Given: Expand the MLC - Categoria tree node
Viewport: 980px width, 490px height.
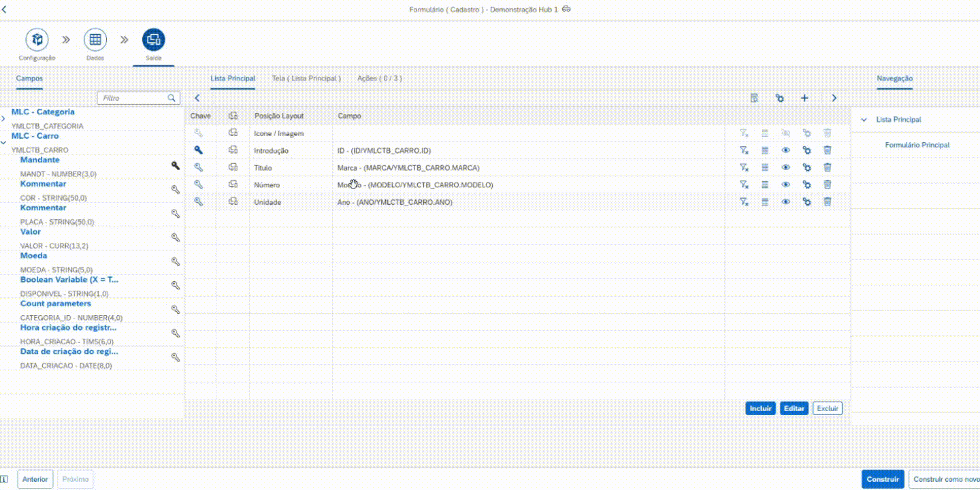Looking at the screenshot, I should [4, 118].
